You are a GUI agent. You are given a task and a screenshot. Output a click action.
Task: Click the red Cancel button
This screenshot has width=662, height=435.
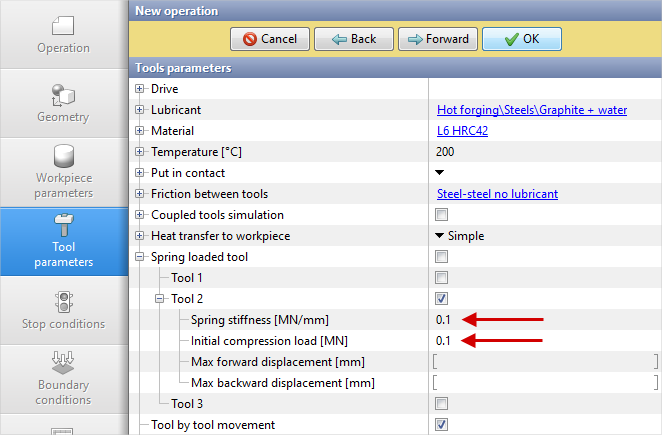[270, 39]
